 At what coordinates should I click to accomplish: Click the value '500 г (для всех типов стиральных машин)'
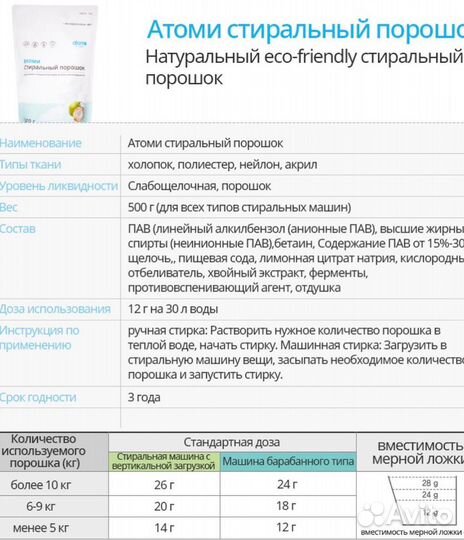[239, 207]
